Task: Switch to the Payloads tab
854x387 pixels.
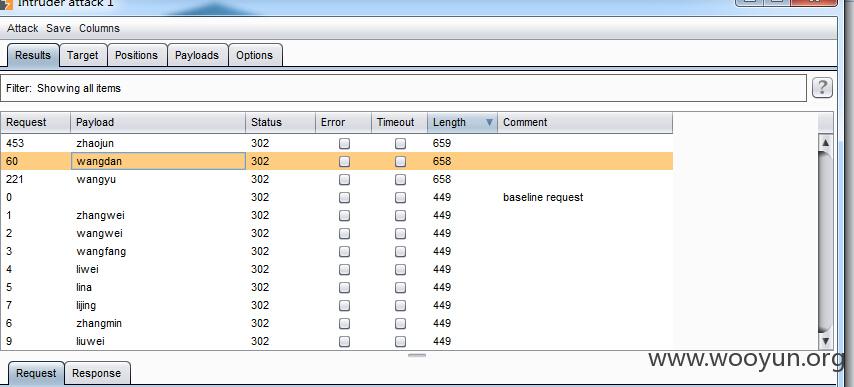Action: click(x=197, y=55)
